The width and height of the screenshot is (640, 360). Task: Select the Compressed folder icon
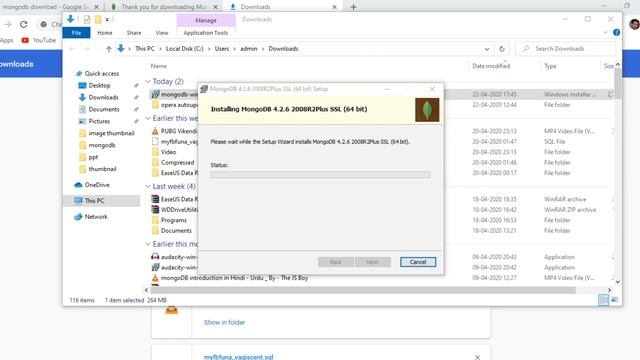pyautogui.click(x=155, y=162)
